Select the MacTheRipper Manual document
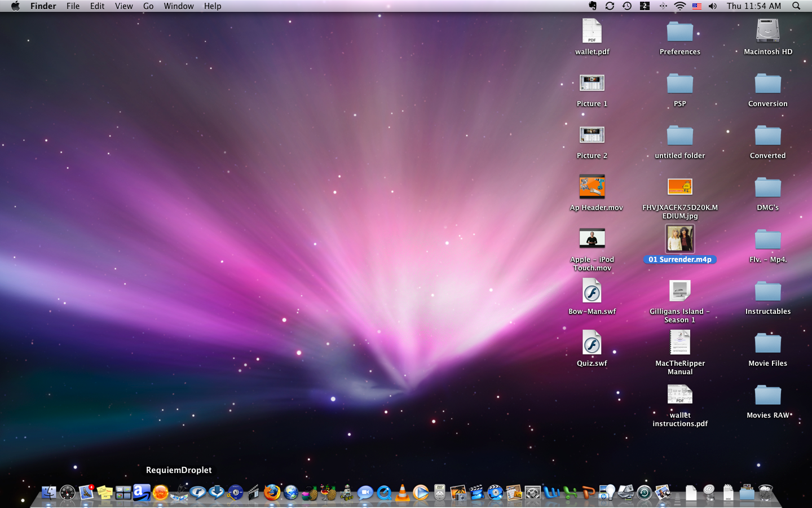Image resolution: width=812 pixels, height=508 pixels. (680, 343)
